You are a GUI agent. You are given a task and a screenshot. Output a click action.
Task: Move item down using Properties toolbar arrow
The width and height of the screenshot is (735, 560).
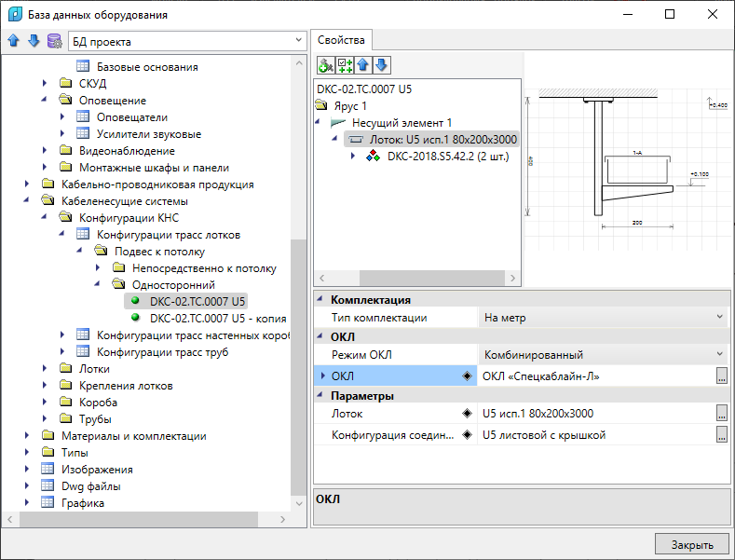382,65
